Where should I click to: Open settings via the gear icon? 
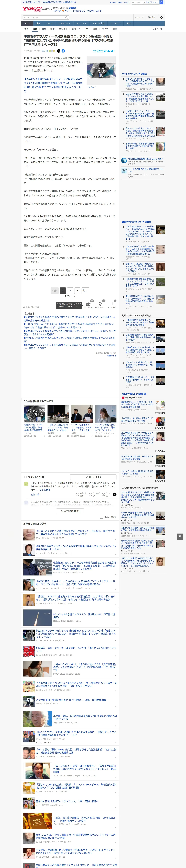click(x=161, y=18)
